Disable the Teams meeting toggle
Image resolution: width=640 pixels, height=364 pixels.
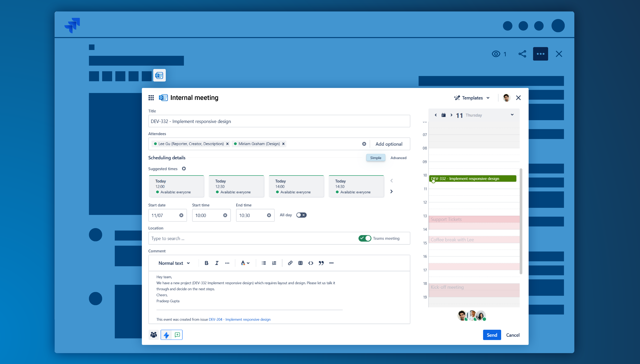pyautogui.click(x=365, y=238)
